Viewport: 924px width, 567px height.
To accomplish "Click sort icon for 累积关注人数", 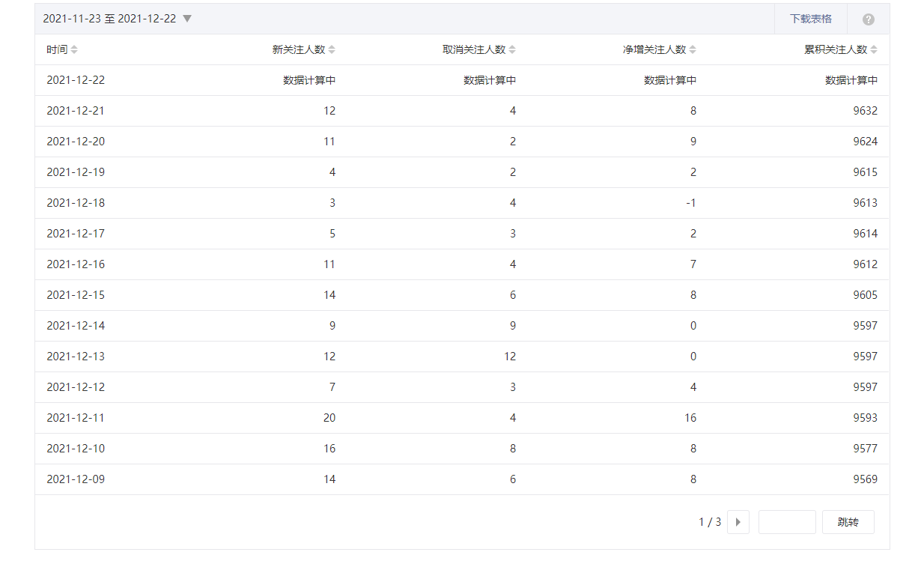I will click(874, 49).
